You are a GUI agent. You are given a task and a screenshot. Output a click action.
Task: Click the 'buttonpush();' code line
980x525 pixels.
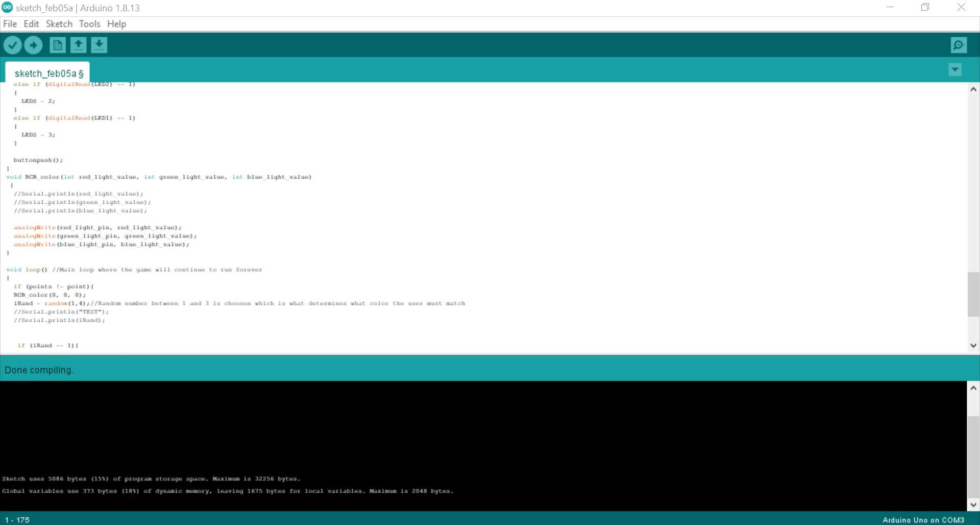point(38,160)
